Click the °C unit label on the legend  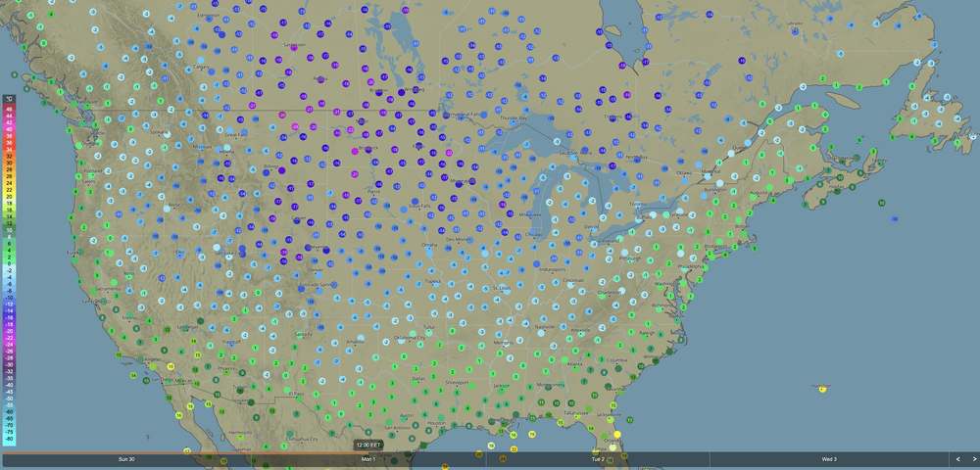click(10, 99)
